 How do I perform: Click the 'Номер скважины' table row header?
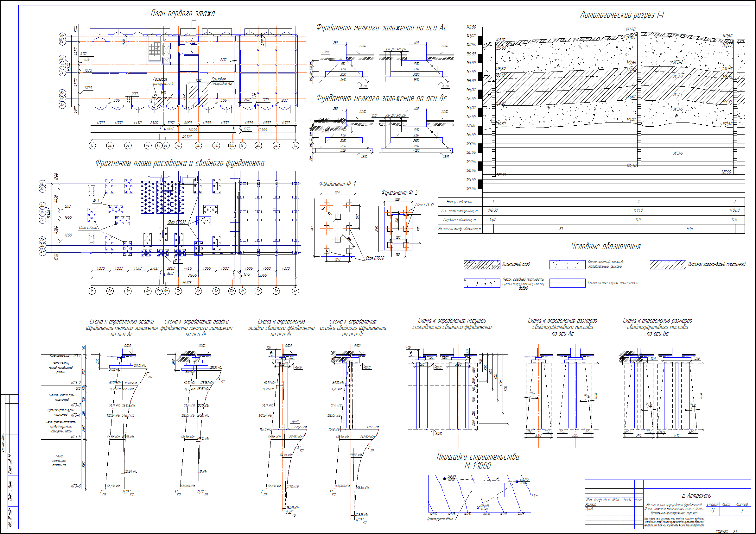point(459,202)
